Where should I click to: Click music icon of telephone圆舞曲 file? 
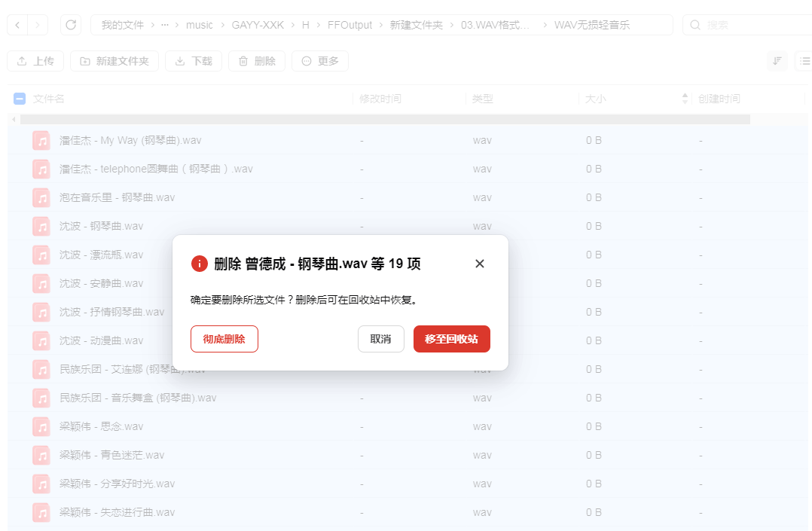(41, 169)
